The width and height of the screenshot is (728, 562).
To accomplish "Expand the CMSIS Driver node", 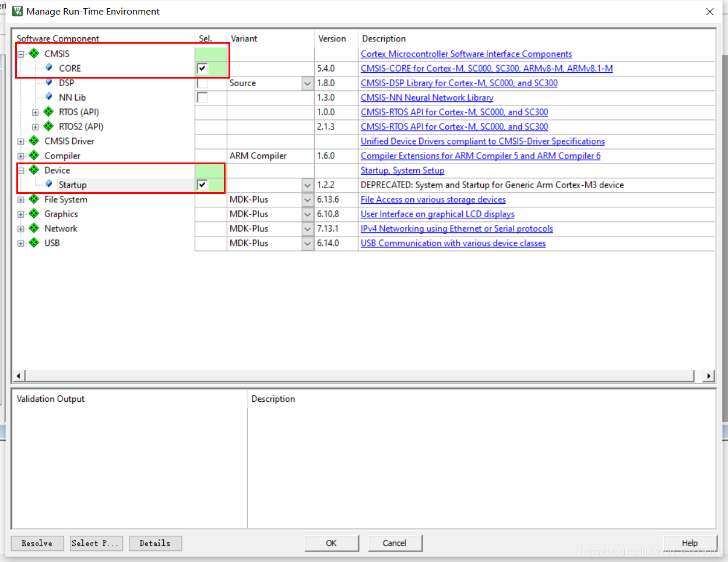I will coord(21,142).
